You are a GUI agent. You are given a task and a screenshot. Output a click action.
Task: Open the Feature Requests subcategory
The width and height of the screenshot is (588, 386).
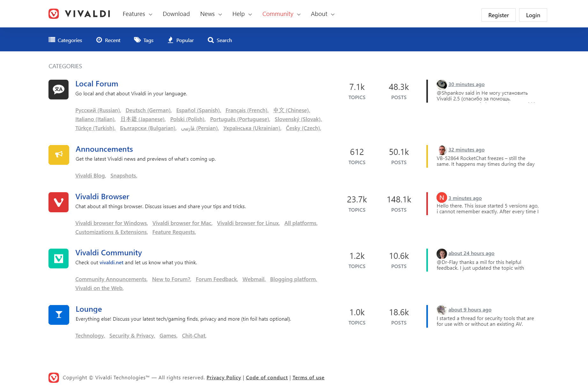coord(174,232)
